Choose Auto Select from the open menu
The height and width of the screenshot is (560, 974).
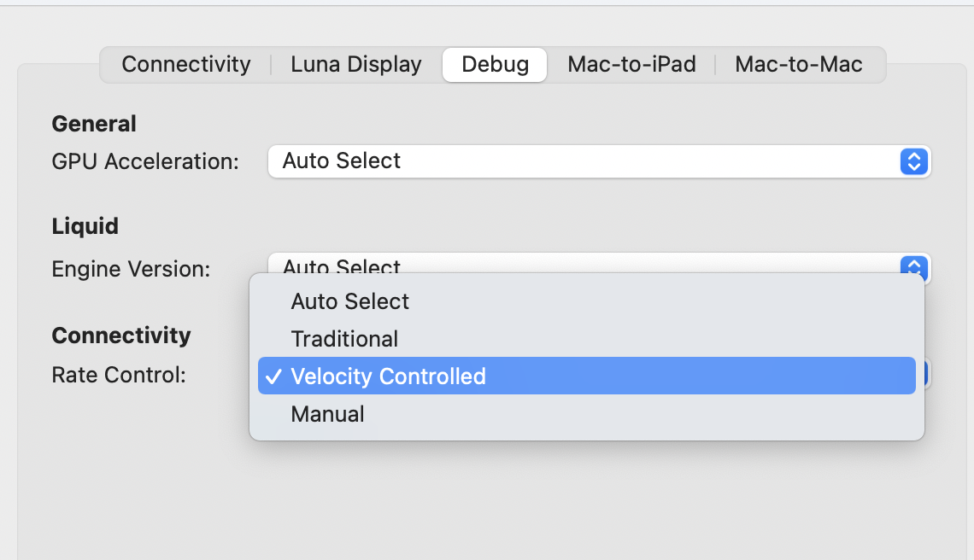pyautogui.click(x=349, y=301)
